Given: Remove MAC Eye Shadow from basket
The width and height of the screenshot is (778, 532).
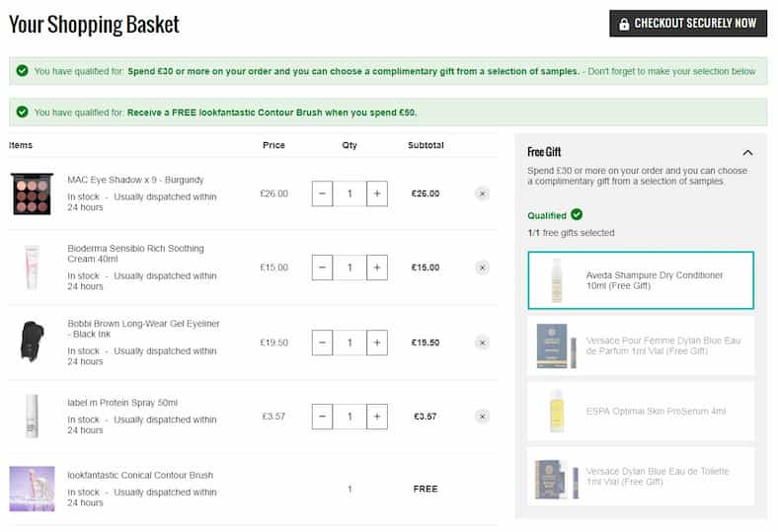Looking at the screenshot, I should [x=482, y=193].
